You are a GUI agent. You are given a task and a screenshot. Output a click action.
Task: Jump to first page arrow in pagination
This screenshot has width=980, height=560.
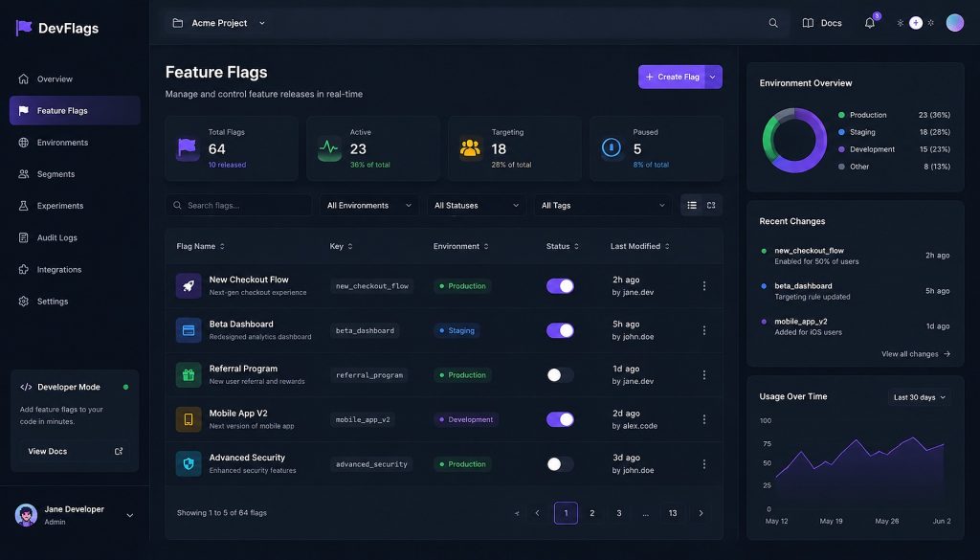click(x=516, y=513)
